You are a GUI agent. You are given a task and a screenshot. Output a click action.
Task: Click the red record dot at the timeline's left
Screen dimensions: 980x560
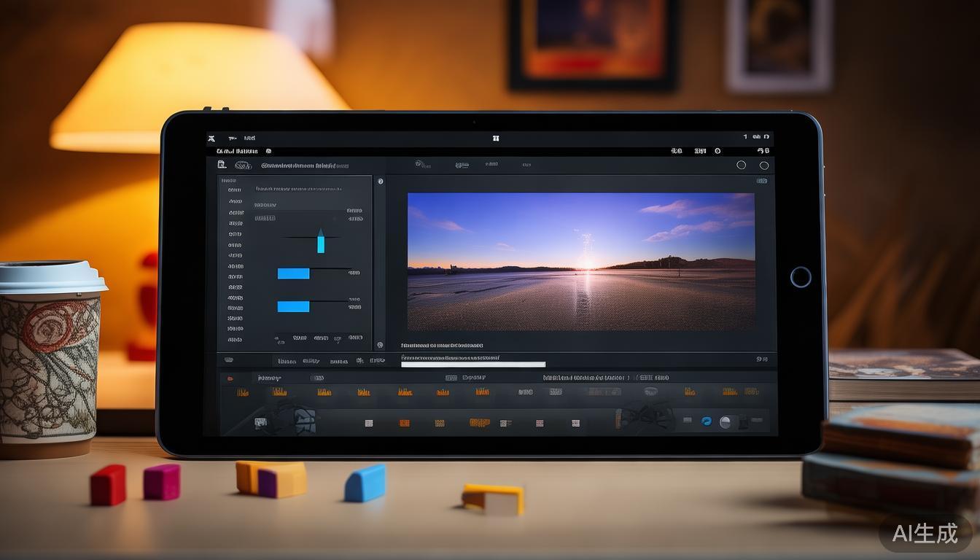click(x=230, y=378)
